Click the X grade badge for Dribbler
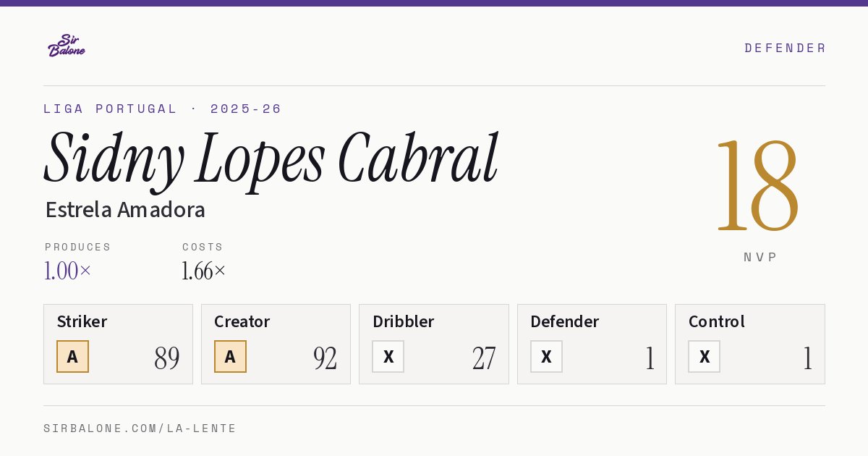 388,356
